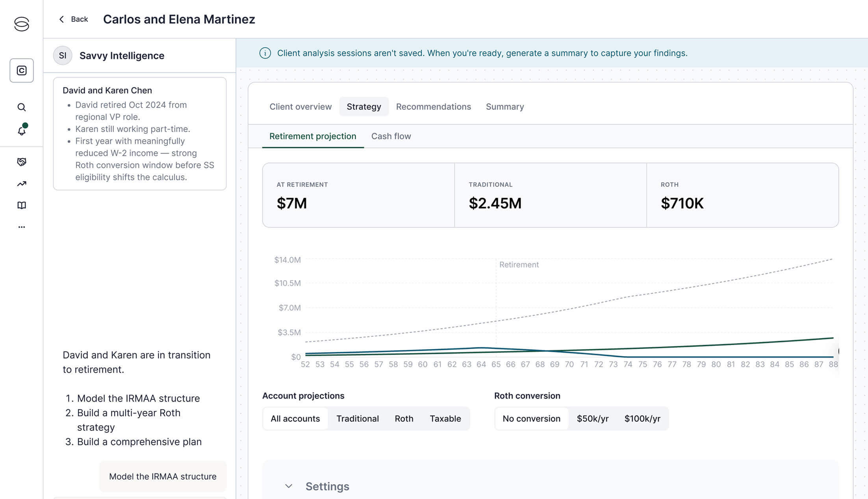Open the book library icon
The width and height of the screenshot is (868, 499).
click(22, 205)
